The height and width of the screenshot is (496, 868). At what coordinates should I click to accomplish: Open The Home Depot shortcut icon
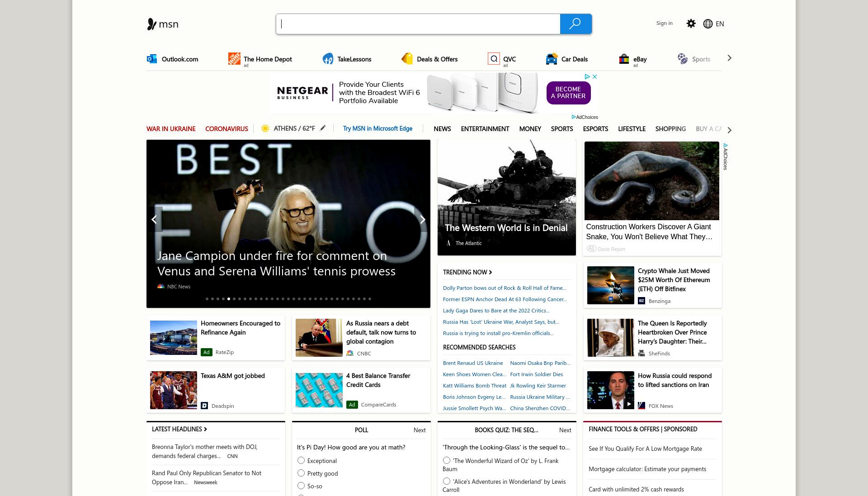(234, 58)
